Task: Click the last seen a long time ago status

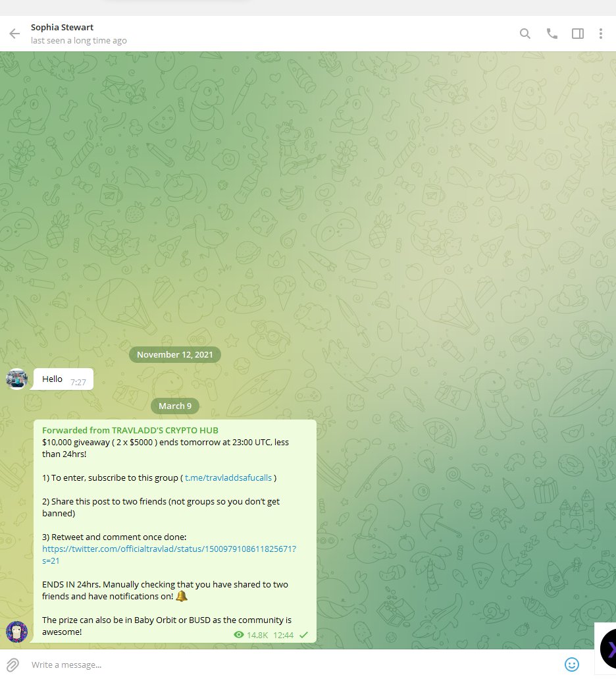Action: pos(79,41)
